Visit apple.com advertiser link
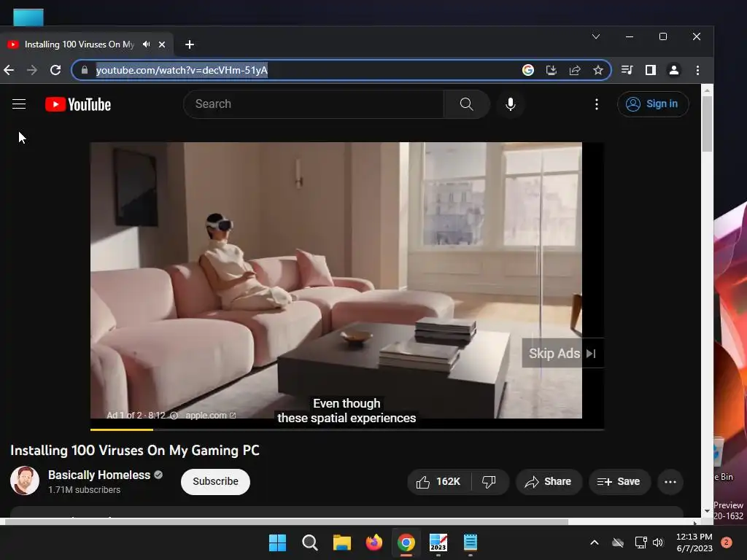Viewport: 747px width, 560px height. [211, 415]
